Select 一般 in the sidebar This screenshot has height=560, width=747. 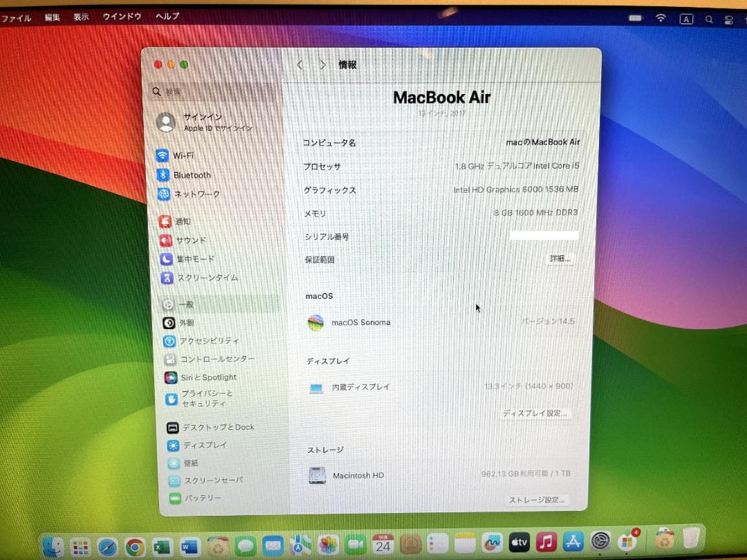point(216,304)
